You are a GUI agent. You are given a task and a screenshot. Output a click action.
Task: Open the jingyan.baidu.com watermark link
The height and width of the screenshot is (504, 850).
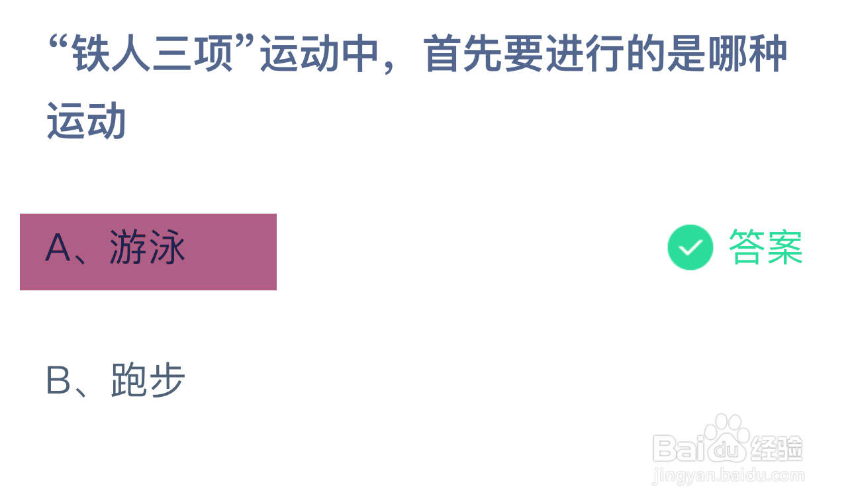[x=728, y=476]
